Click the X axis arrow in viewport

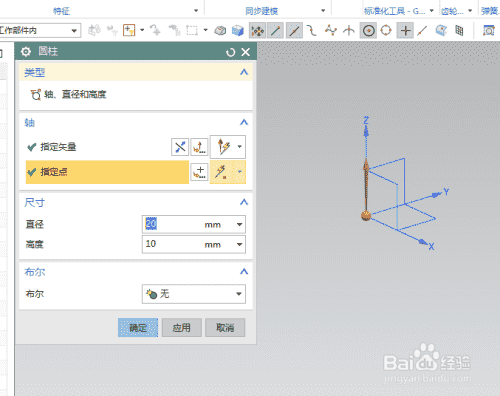coord(423,241)
